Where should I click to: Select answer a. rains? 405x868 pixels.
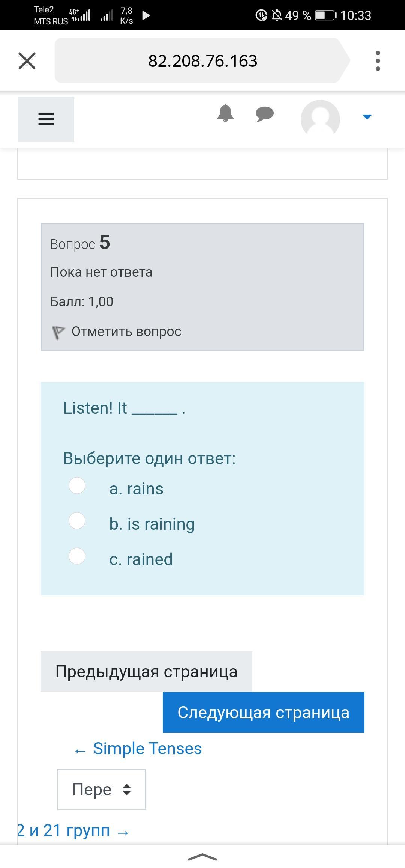tap(77, 485)
